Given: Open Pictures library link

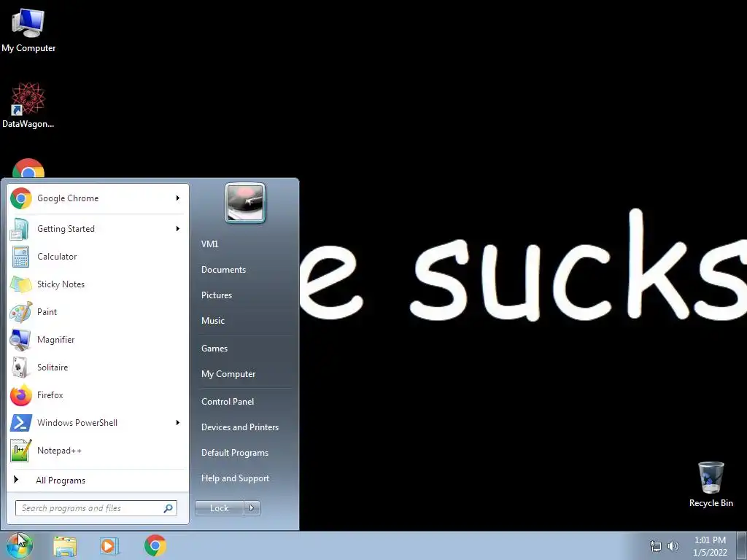Looking at the screenshot, I should (x=217, y=295).
